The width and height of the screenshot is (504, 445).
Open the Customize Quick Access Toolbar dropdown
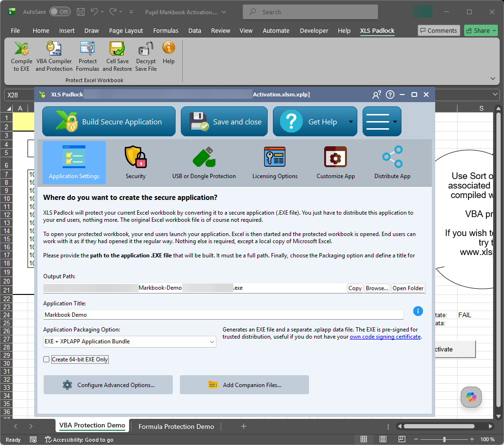(x=131, y=12)
